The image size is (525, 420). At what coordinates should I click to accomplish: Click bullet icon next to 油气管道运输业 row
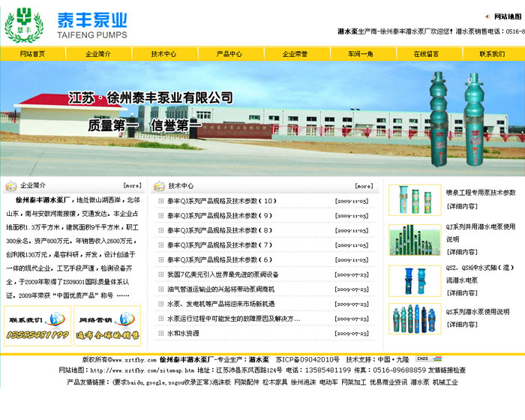pyautogui.click(x=161, y=289)
